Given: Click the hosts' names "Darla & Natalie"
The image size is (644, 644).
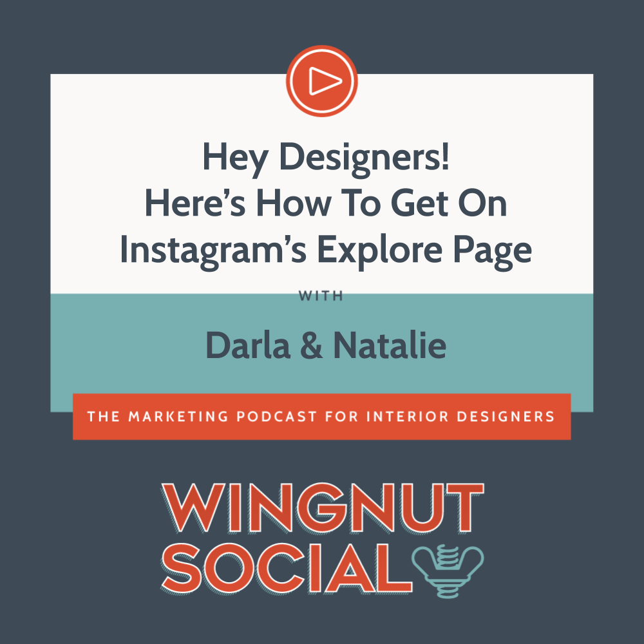Looking at the screenshot, I should 325,345.
